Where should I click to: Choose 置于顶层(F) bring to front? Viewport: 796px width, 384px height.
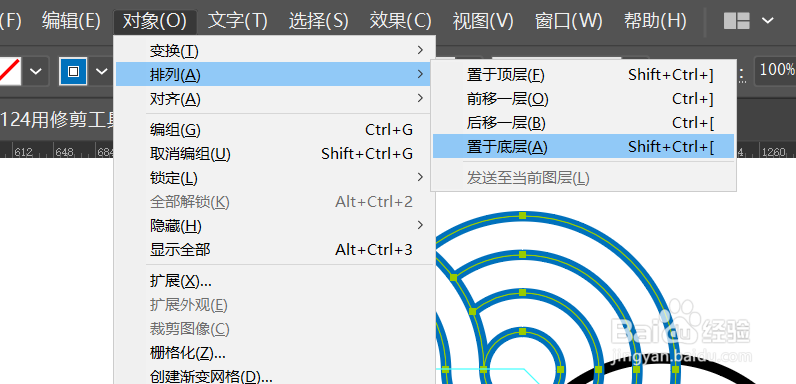pyautogui.click(x=583, y=75)
